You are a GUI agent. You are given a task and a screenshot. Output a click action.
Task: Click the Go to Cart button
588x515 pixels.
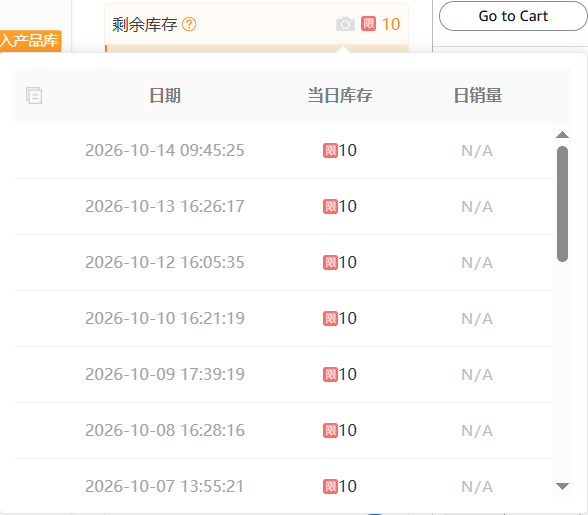tap(513, 16)
